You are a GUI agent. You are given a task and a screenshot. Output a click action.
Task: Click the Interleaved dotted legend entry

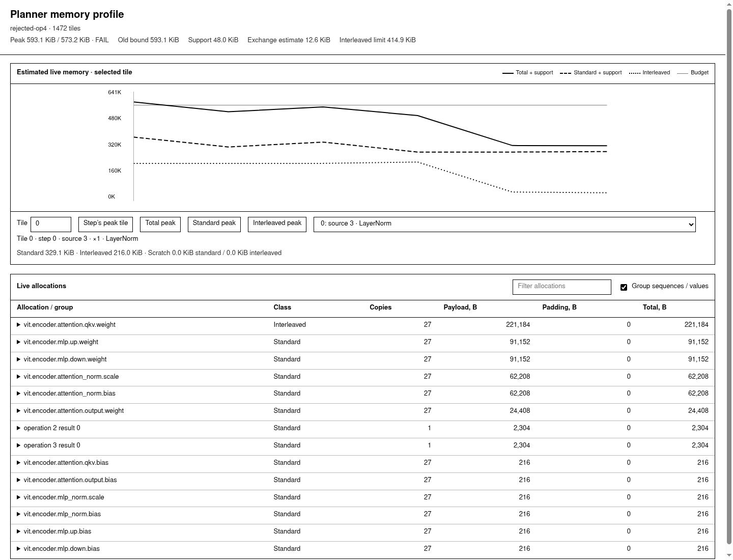[x=650, y=73]
